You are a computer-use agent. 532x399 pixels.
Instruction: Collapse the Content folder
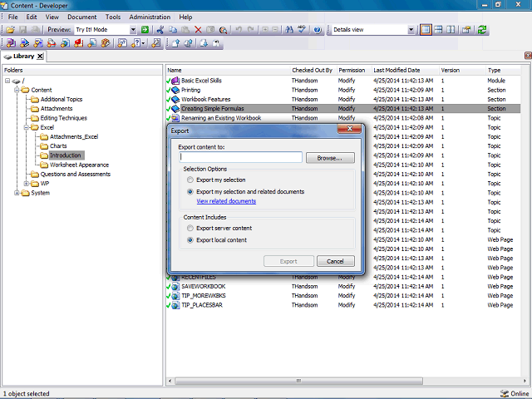pos(17,90)
